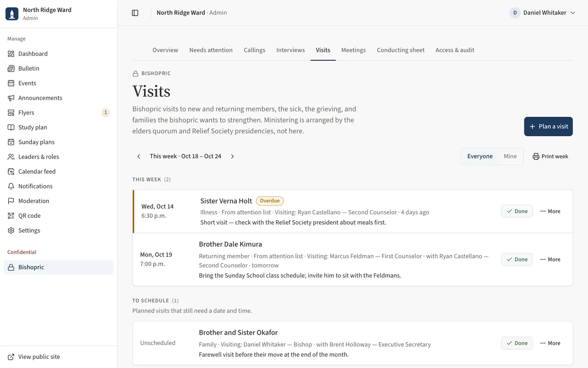Toggle the sidebar panel icon
588x368 pixels.
tap(135, 13)
